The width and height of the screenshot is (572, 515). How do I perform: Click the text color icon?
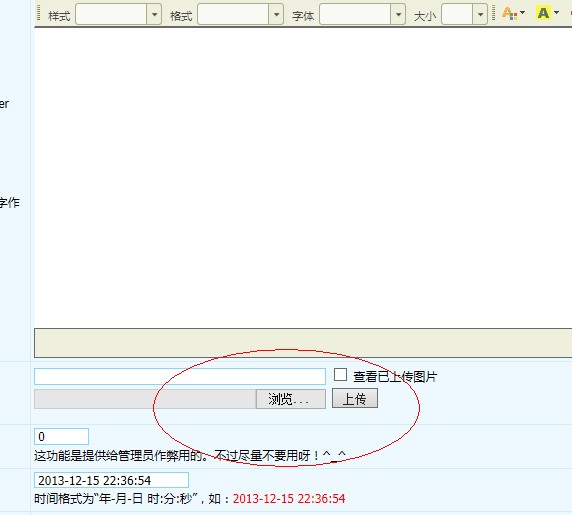click(x=509, y=13)
